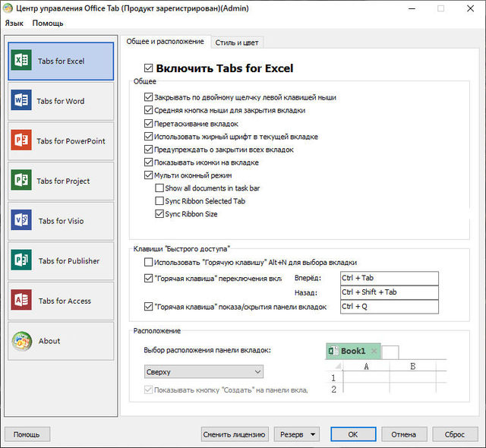The width and height of the screenshot is (486, 448).
Task: Open the 'Язык' menu
Action: tap(14, 24)
